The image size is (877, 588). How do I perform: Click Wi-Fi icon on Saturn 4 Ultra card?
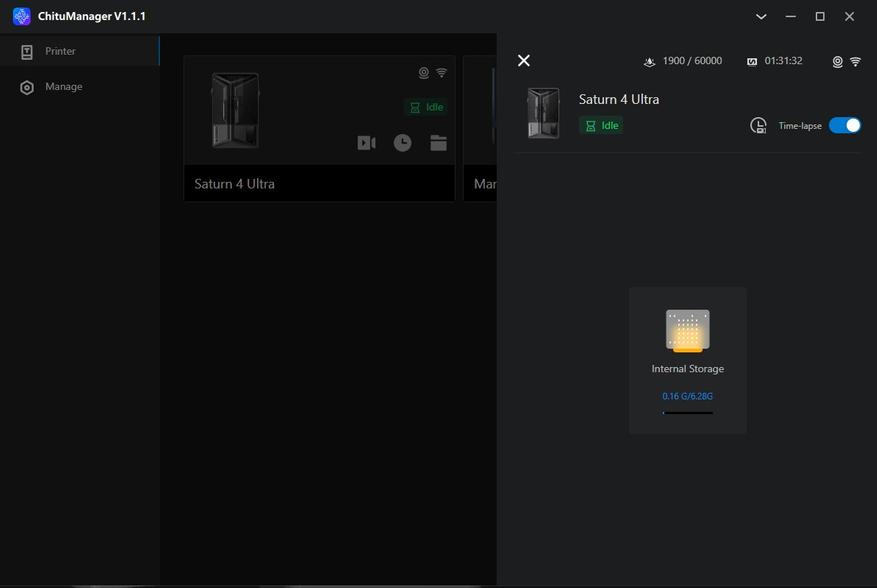coord(442,73)
